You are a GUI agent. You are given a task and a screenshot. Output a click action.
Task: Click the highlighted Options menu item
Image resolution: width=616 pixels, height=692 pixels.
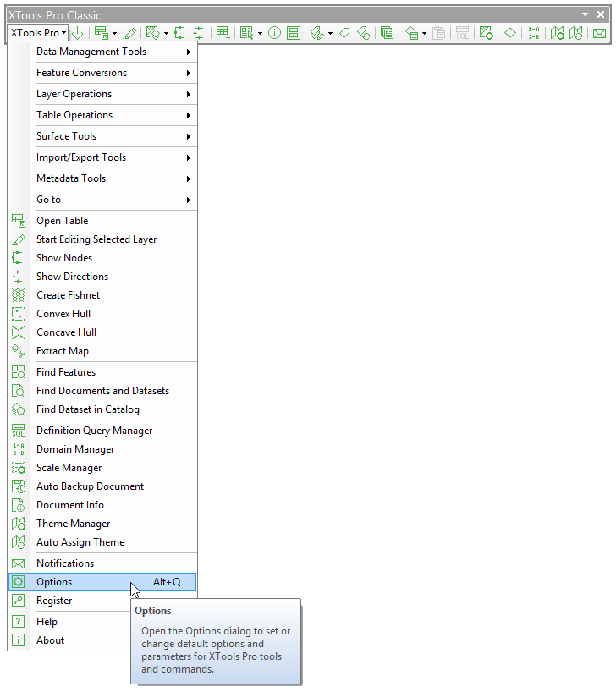(102, 582)
